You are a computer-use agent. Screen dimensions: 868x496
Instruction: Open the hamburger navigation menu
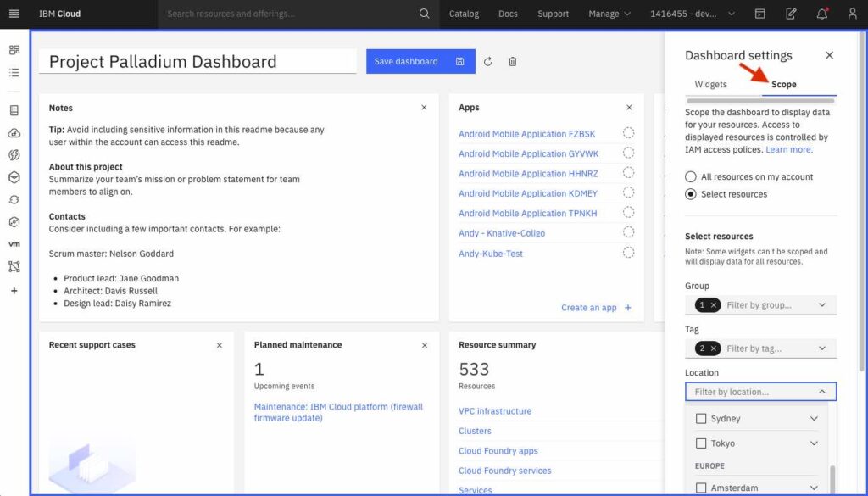(14, 14)
